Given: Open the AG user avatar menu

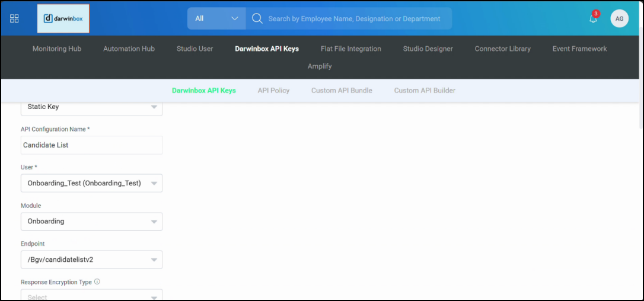Looking at the screenshot, I should (619, 18).
